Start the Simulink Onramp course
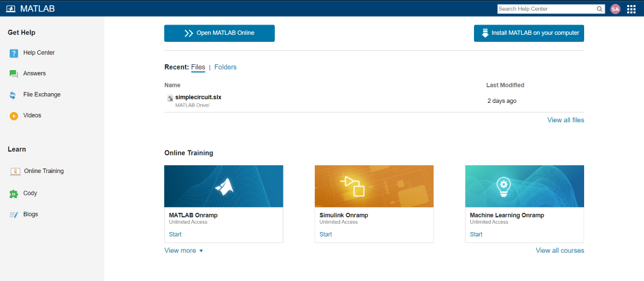This screenshot has width=644, height=281. click(x=326, y=234)
